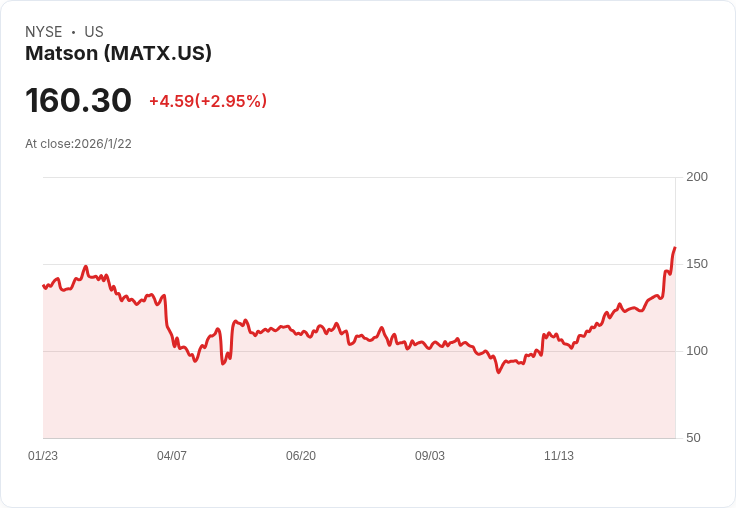This screenshot has width=736, height=508.
Task: Click the At close:2026/1/22 text
Action: (78, 144)
